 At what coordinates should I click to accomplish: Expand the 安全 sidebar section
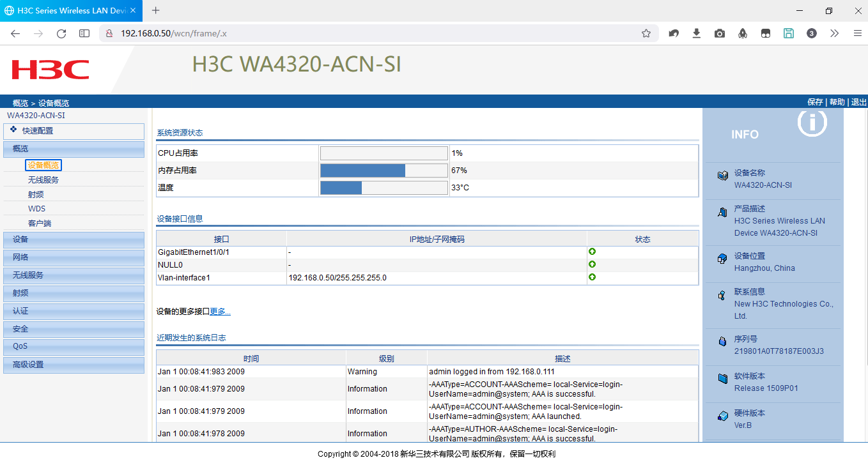click(74, 329)
